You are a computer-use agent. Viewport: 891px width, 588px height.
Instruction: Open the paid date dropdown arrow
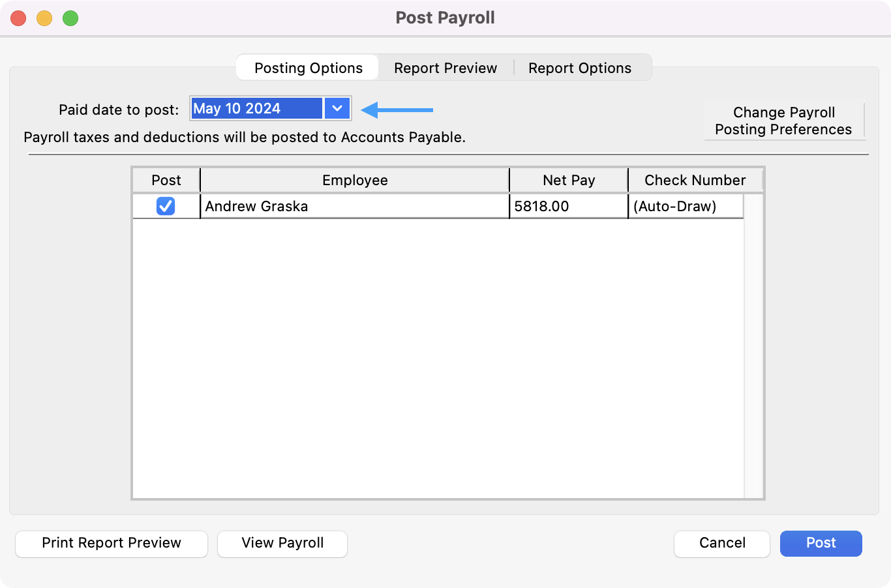point(337,109)
